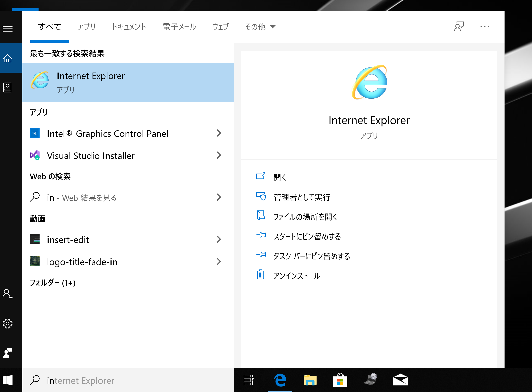Expand Intel Graphics Control Panel arrow
The image size is (532, 392).
(219, 133)
